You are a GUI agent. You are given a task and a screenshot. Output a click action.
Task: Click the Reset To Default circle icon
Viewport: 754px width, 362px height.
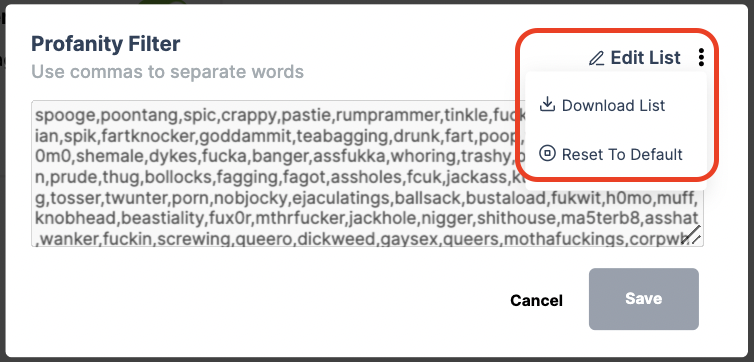click(547, 154)
